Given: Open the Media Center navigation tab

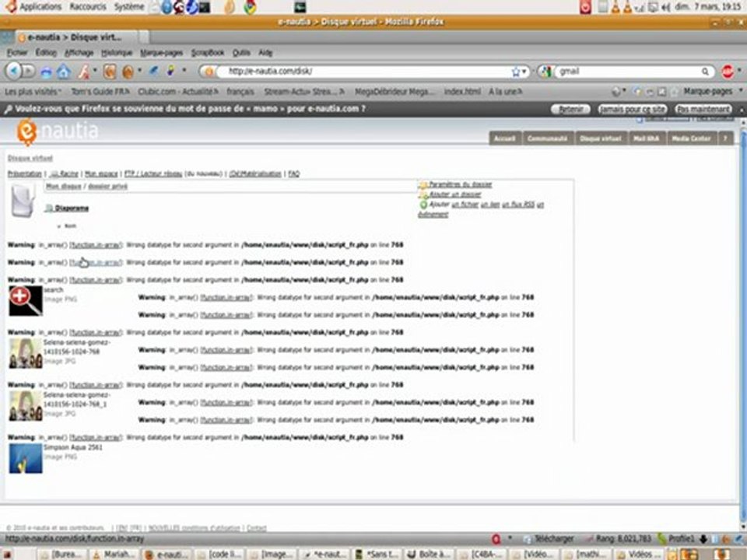Looking at the screenshot, I should 691,138.
